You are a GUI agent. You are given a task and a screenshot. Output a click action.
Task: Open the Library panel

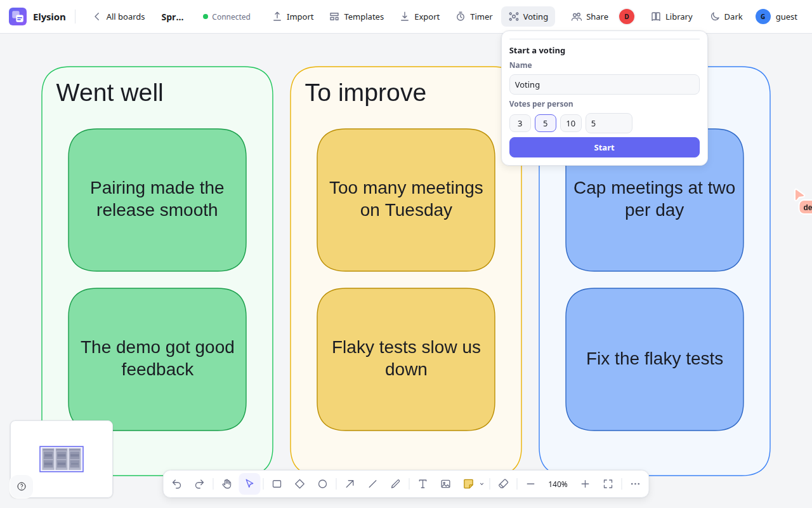[672, 17]
